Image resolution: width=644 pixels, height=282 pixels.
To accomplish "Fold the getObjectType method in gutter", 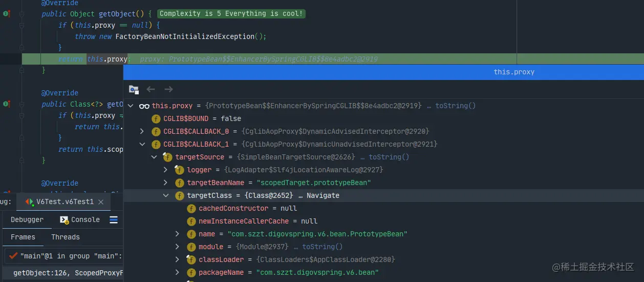I will click(x=22, y=104).
